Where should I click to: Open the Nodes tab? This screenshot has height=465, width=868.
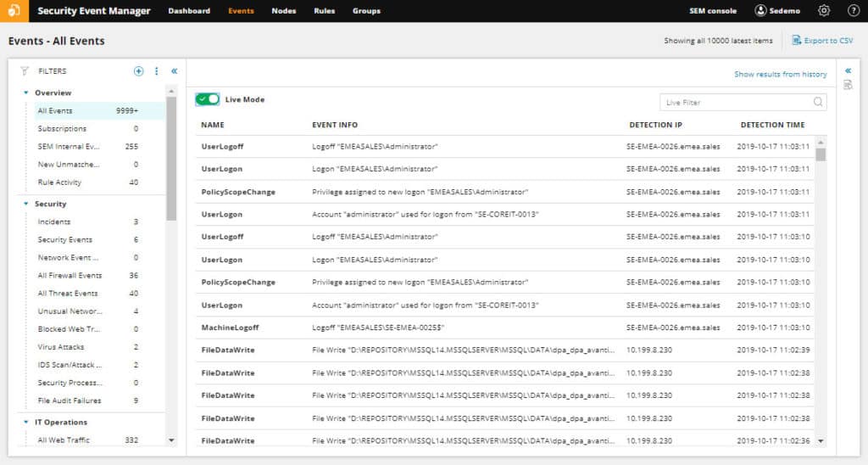[x=283, y=10]
